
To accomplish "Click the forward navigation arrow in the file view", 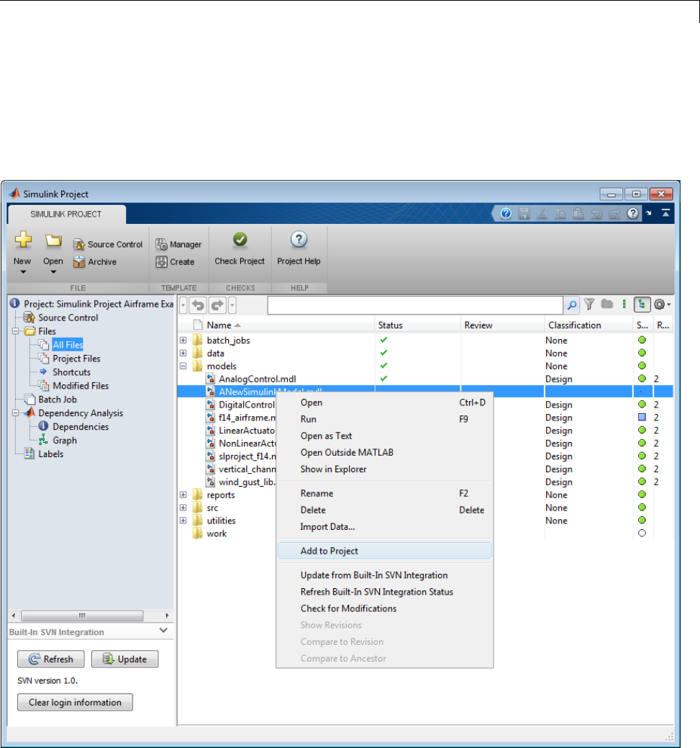I will pos(217,305).
